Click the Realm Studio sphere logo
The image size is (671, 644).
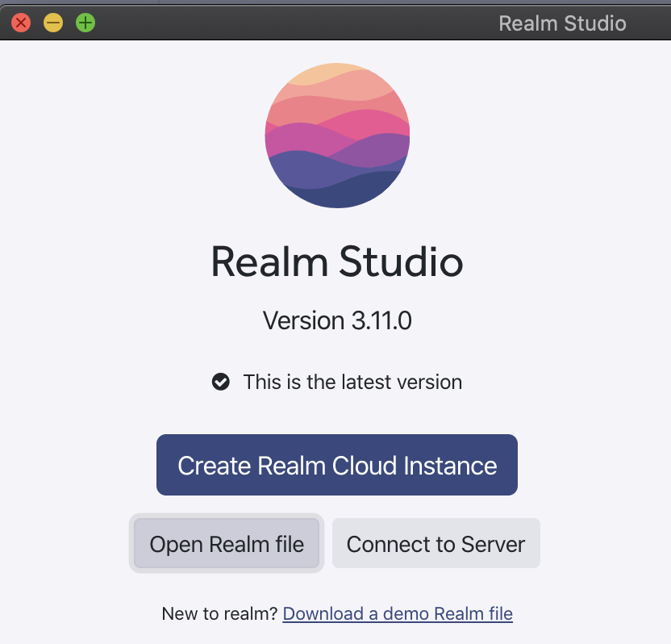(x=337, y=136)
